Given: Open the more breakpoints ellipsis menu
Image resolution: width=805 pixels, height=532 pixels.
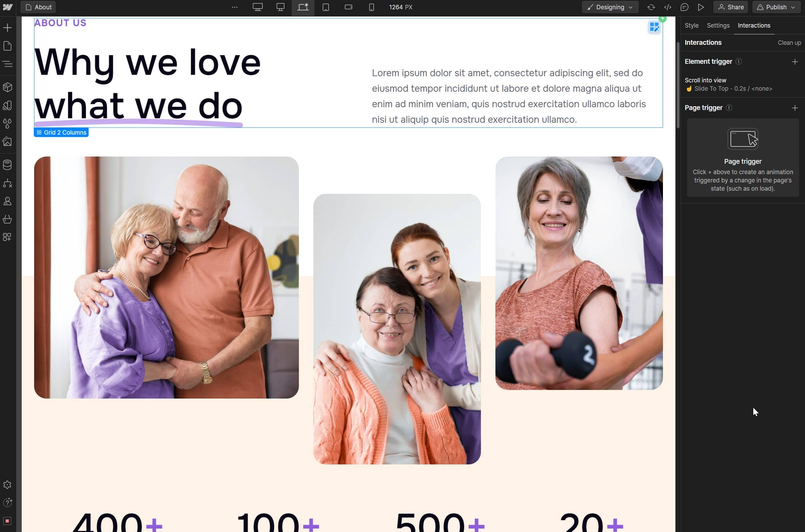Looking at the screenshot, I should (x=235, y=7).
